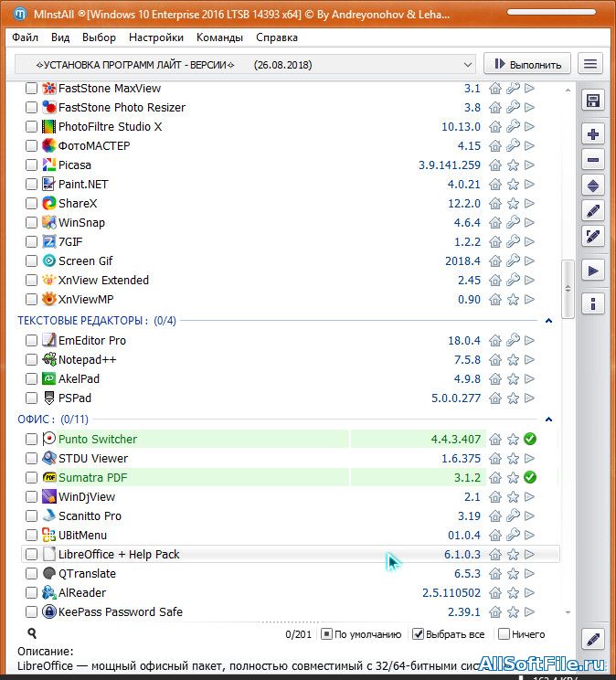The image size is (616, 680).
Task: Click play arrow in the LibreOffice row
Action: (x=529, y=554)
